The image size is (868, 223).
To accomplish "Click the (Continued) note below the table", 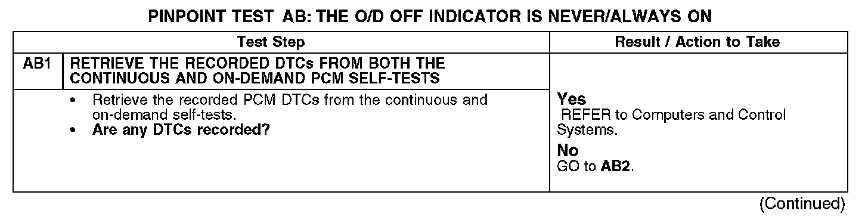I will coord(802,204).
